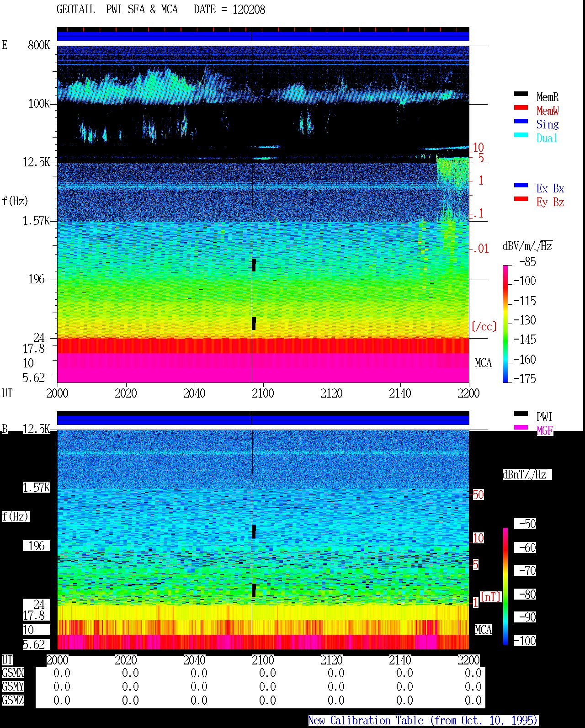Click the dBnT color scale bar
The height and width of the screenshot is (728, 585).
[x=505, y=586]
